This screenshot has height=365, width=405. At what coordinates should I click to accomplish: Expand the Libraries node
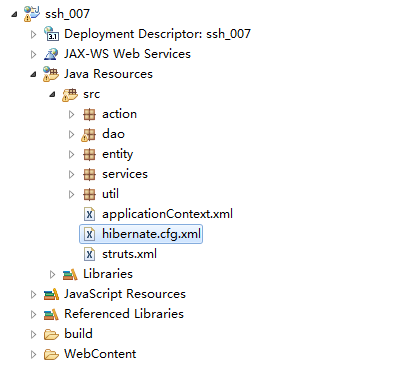coord(52,274)
